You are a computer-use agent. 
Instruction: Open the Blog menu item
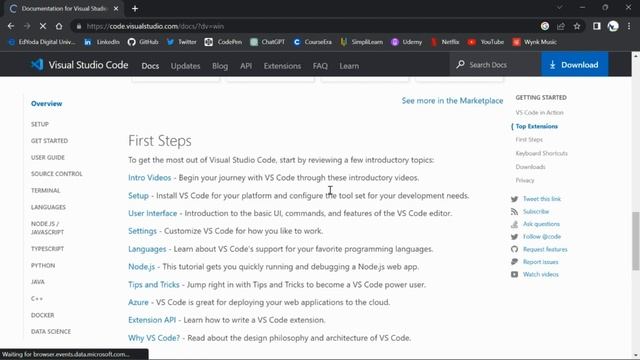pyautogui.click(x=220, y=66)
